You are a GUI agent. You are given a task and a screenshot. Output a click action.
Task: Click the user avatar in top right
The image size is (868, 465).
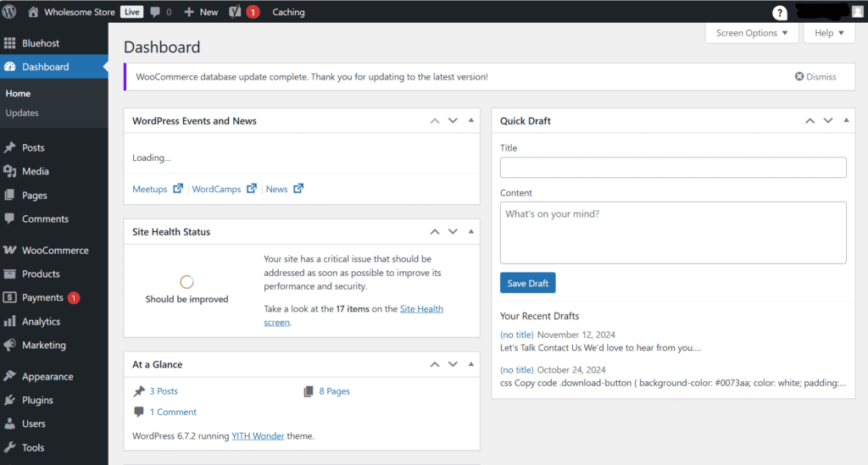(858, 12)
